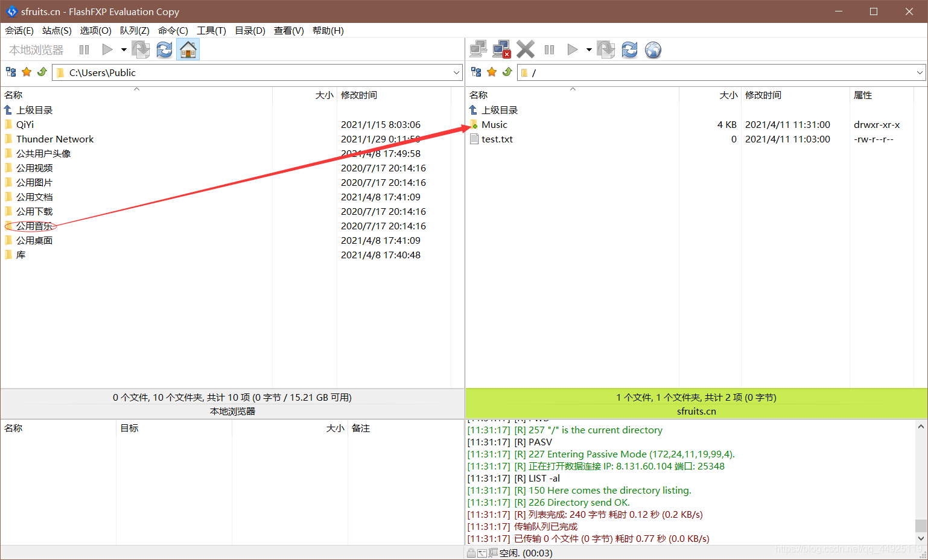
Task: Click the local pane green up-directory arrow
Action: [42, 72]
